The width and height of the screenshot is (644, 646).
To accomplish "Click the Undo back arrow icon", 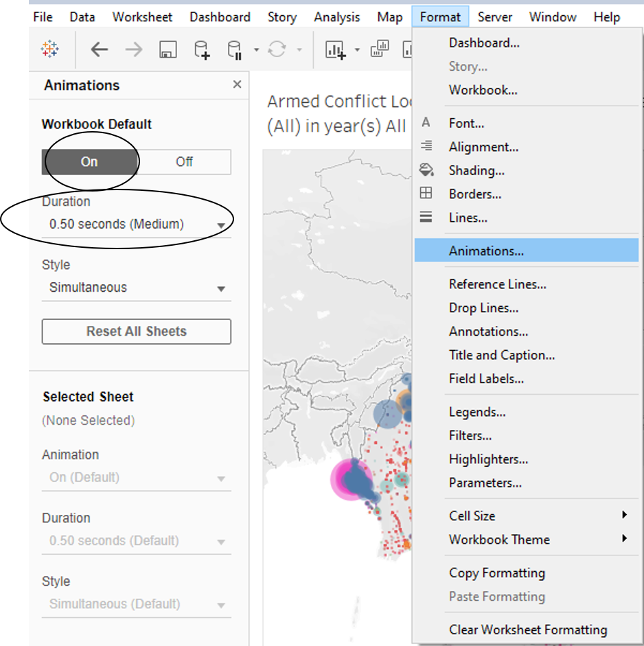I will pos(100,49).
